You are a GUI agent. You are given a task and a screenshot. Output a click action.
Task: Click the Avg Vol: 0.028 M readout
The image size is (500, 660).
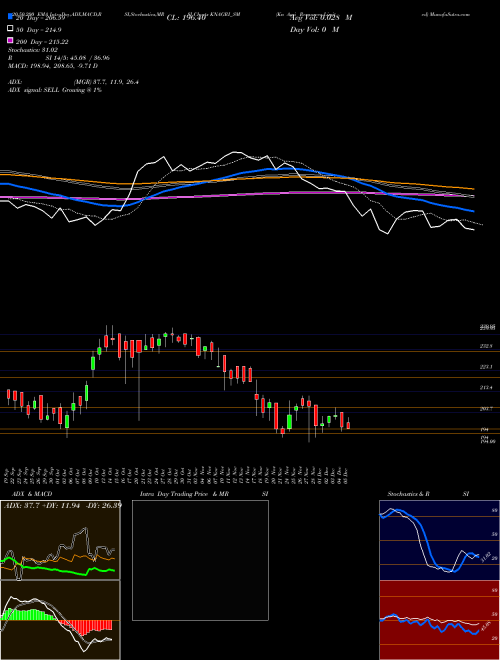pyautogui.click(x=321, y=18)
